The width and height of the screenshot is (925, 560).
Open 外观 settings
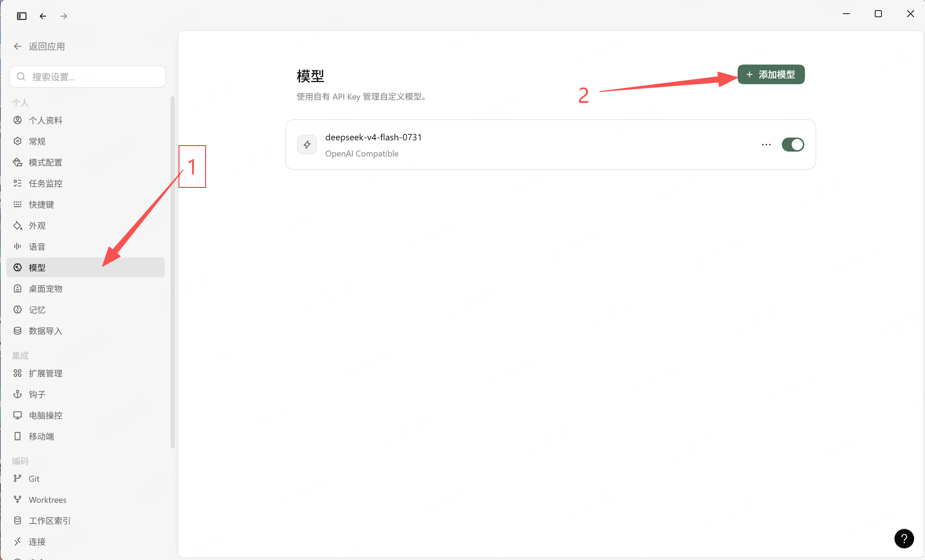click(86, 225)
